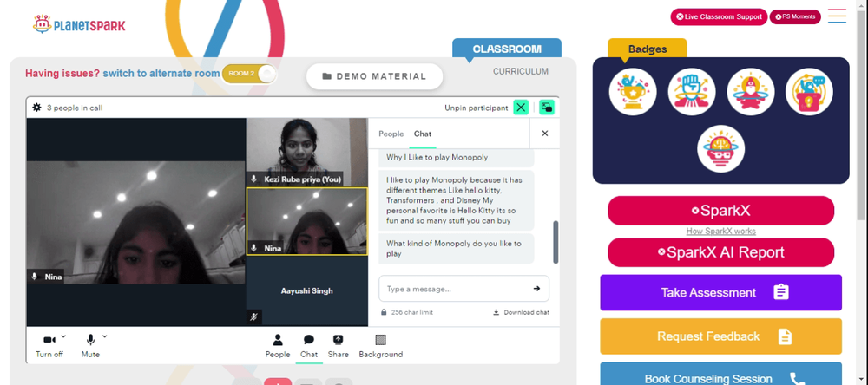Viewport: 868px width, 385px height.
Task: Turn off the camera
Action: pos(49,346)
